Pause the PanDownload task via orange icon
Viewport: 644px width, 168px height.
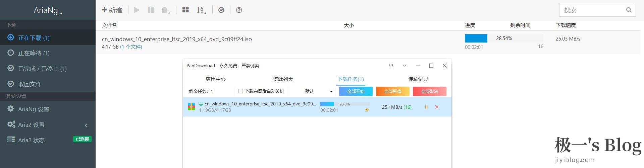pos(426,107)
